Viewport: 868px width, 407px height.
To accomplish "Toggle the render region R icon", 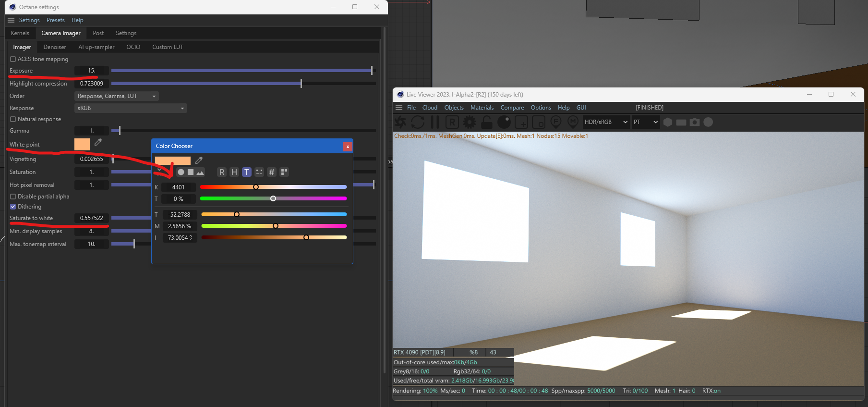I will [x=452, y=122].
